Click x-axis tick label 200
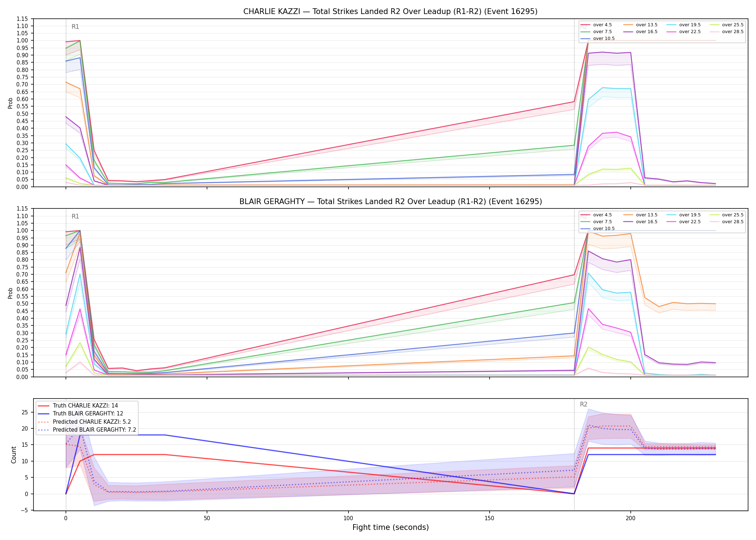Screen dimensions: 756x540 630,518
